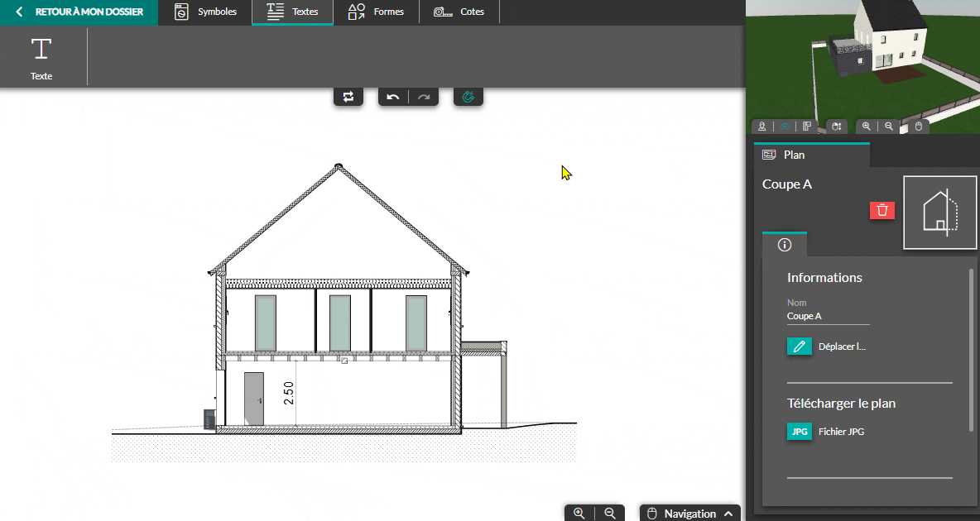Click the swap view arrows icon
This screenshot has width=980, height=521.
pyautogui.click(x=348, y=97)
